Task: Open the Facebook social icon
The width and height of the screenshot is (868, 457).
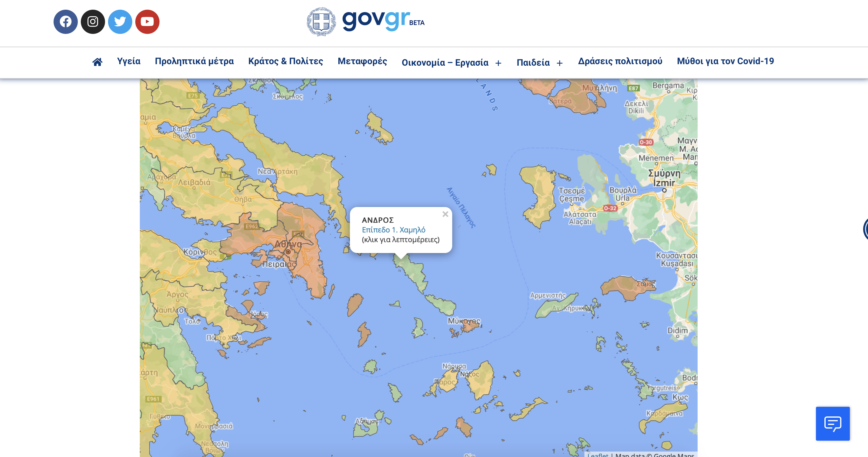Action: click(x=65, y=22)
